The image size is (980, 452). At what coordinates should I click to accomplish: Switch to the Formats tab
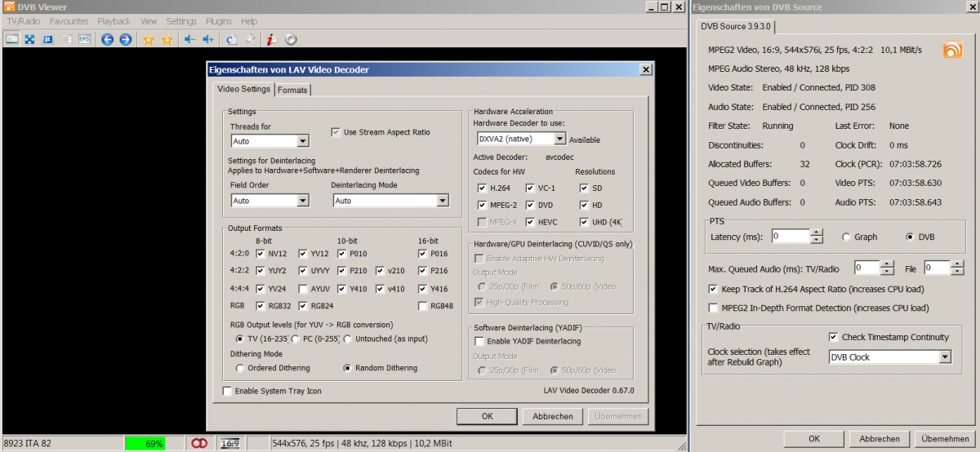click(x=292, y=90)
